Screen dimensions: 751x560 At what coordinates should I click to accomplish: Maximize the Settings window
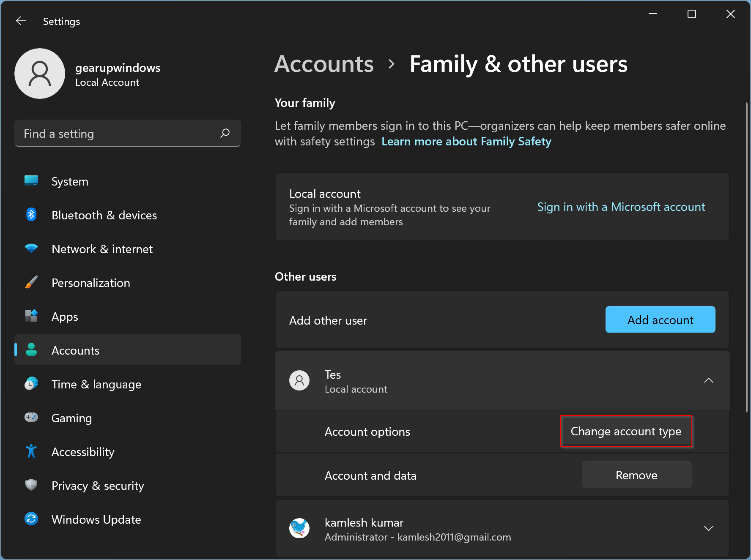coord(692,14)
